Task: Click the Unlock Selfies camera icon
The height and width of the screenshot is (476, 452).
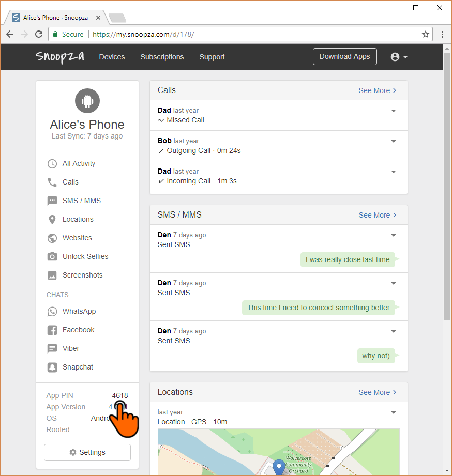Action: click(x=52, y=257)
